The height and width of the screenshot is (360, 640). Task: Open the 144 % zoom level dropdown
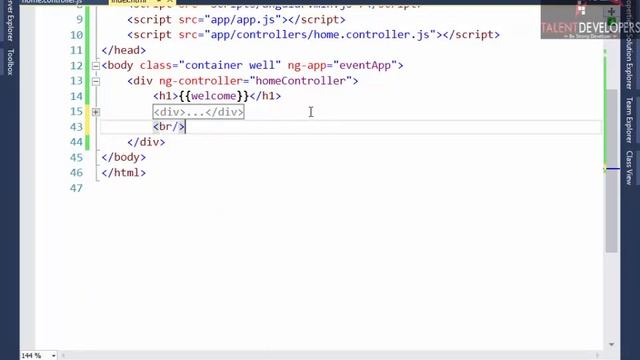point(53,356)
